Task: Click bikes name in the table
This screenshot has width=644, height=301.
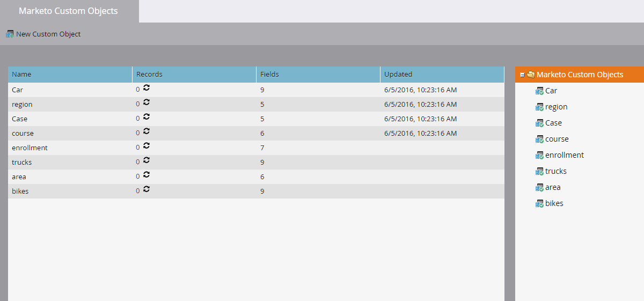Action: point(20,191)
